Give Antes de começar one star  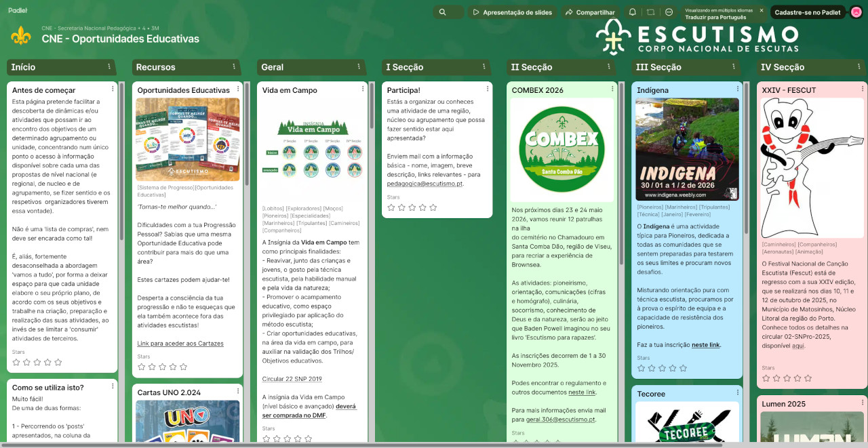tap(16, 362)
